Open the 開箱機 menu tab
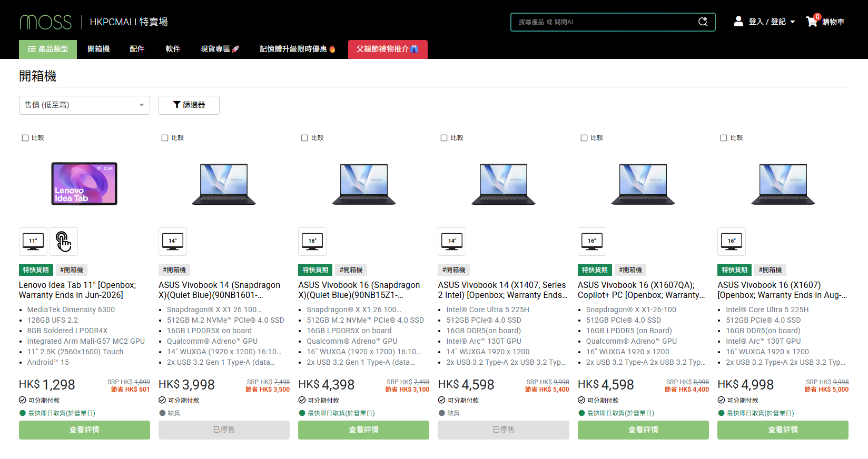Screen dimensions: 868x459 click(x=98, y=49)
